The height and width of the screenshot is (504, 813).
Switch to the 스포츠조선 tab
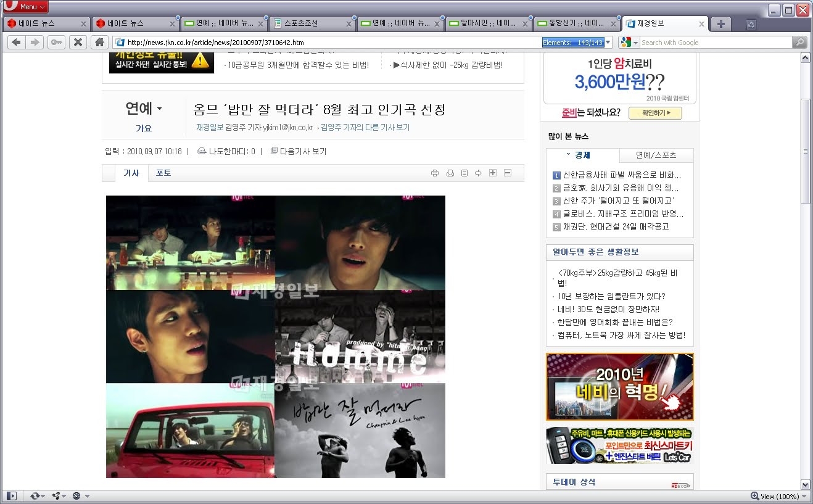pos(312,23)
